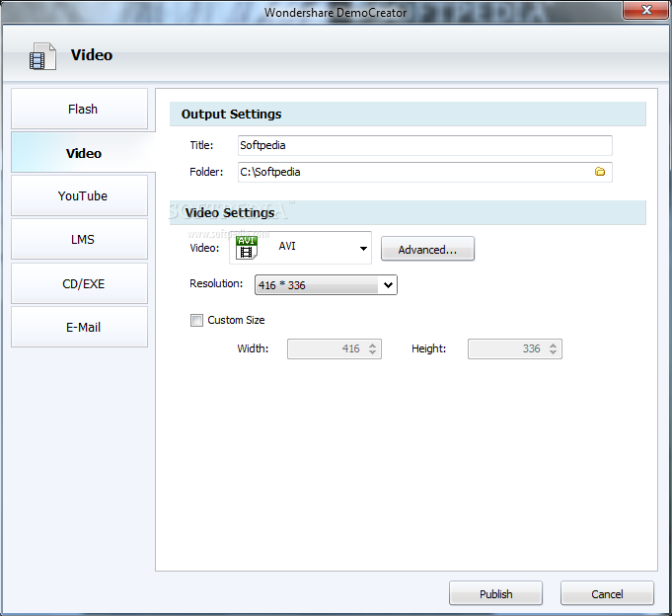Enable the Custom Size checkbox

point(196,320)
